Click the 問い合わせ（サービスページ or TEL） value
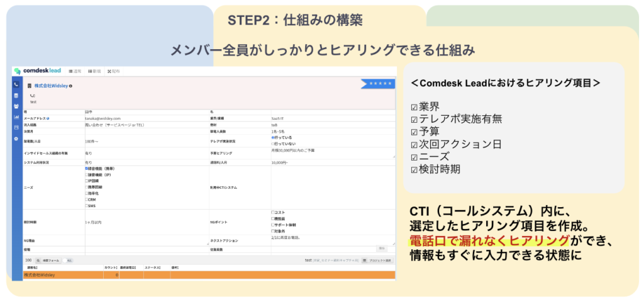This screenshot has width=644, height=304. coord(114,125)
